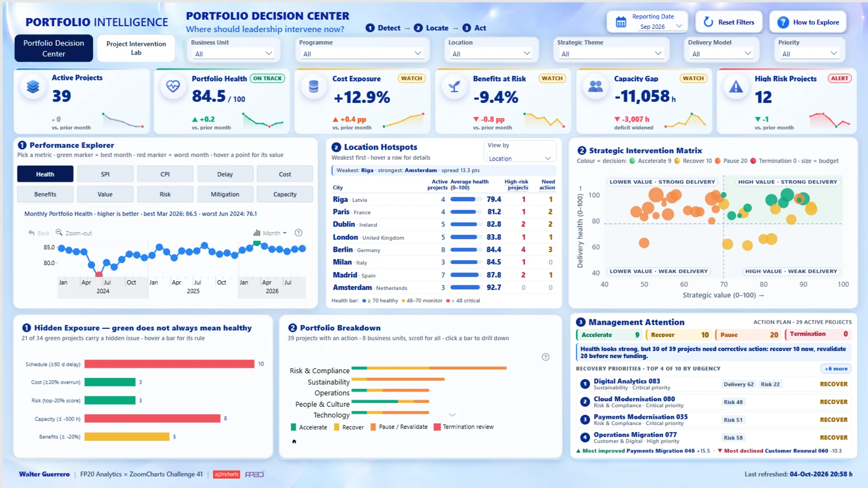Click the Reporting Date calendar icon

click(621, 22)
